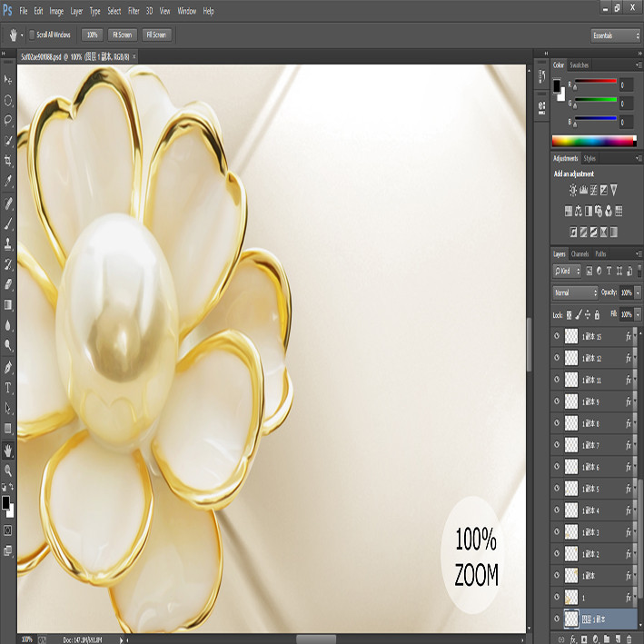
Task: Click the Fill Screen button
Action: tap(156, 35)
